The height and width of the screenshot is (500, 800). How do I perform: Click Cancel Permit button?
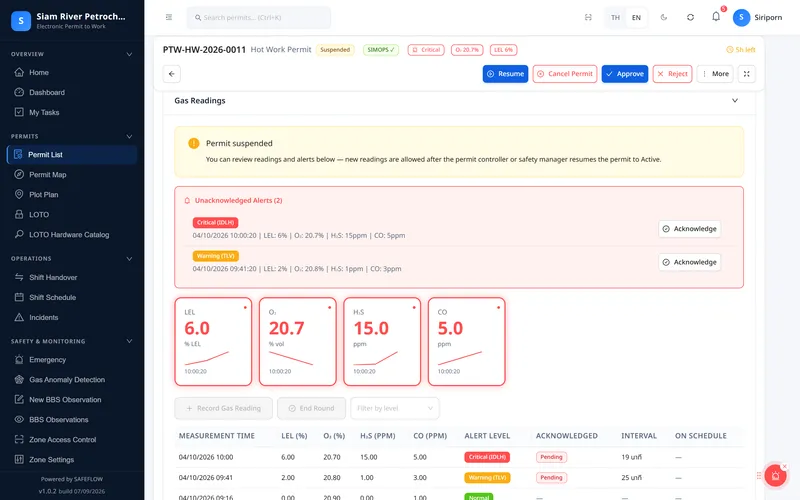click(565, 74)
